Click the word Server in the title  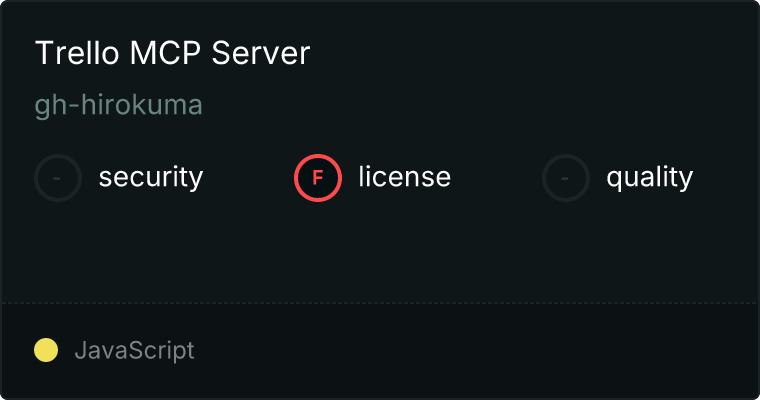click(x=263, y=54)
